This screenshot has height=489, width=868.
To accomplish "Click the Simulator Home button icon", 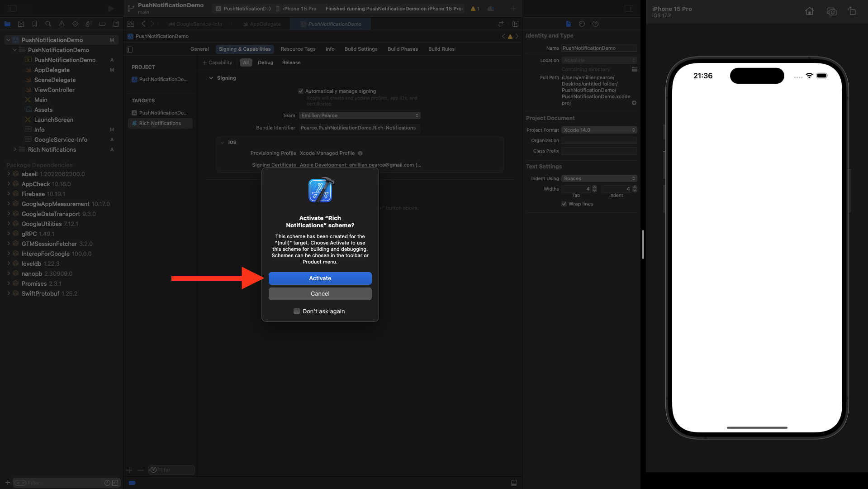I will pyautogui.click(x=809, y=12).
